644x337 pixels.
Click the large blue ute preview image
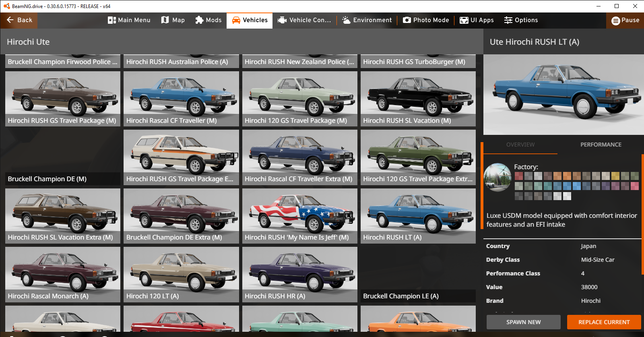563,95
